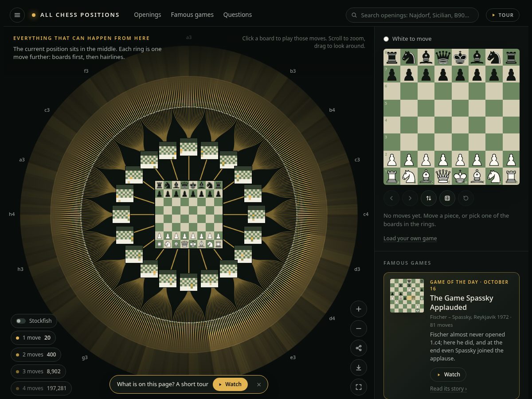
Task: Download the move map image
Action: click(359, 368)
